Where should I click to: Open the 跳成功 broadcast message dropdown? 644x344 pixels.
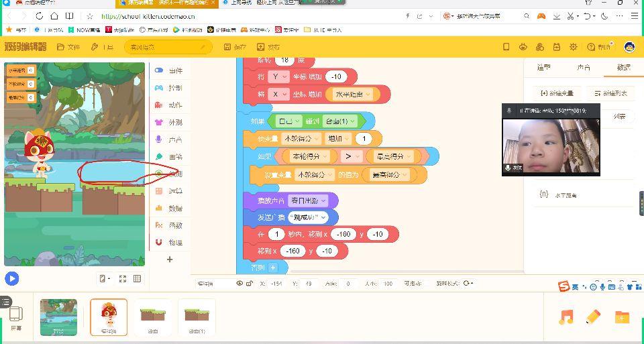pyautogui.click(x=308, y=217)
